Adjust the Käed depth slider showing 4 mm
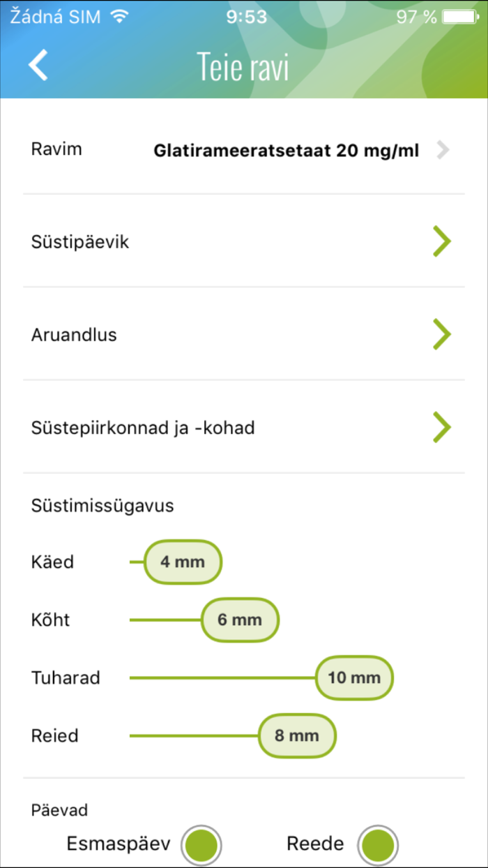Viewport: 488px width, 868px height. click(182, 562)
